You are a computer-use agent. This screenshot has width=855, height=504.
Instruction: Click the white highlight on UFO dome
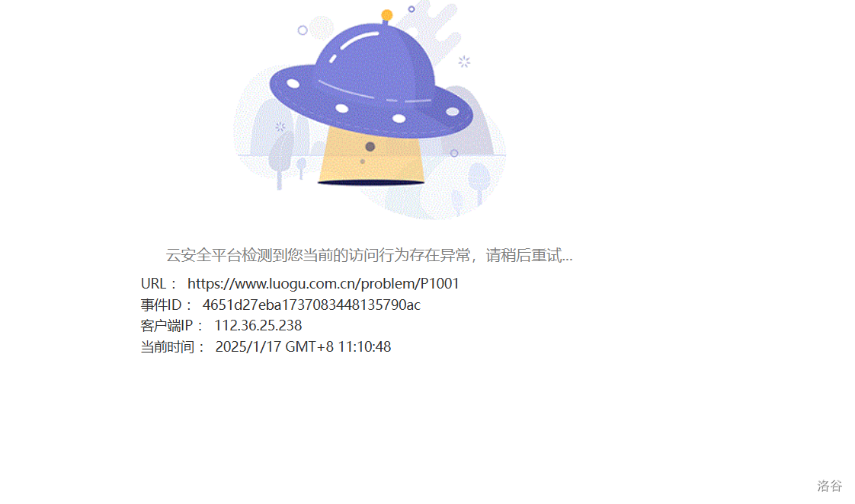[x=359, y=40]
